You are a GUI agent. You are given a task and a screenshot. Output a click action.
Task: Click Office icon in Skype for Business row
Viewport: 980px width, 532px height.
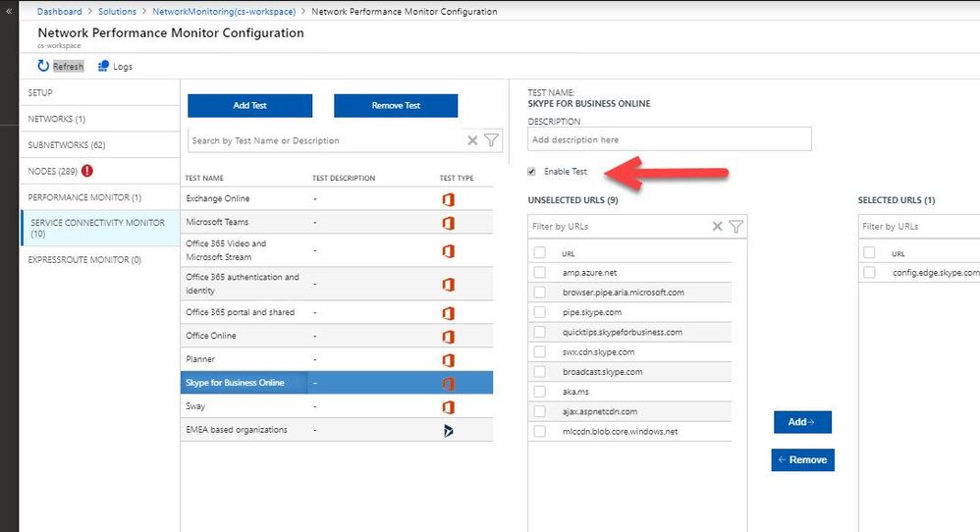[448, 384]
